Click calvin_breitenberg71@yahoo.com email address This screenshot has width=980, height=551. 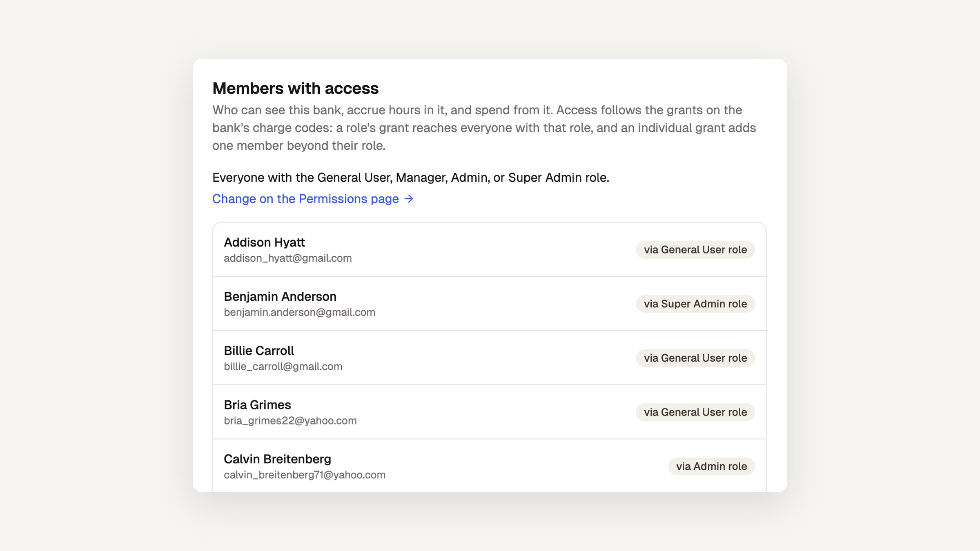[x=305, y=475]
